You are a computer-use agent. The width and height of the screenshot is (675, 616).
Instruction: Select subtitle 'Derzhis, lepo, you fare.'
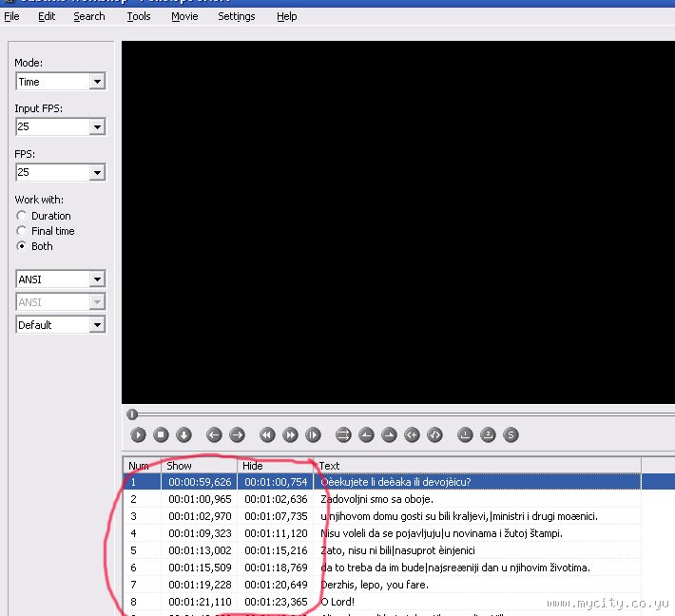(x=375, y=585)
